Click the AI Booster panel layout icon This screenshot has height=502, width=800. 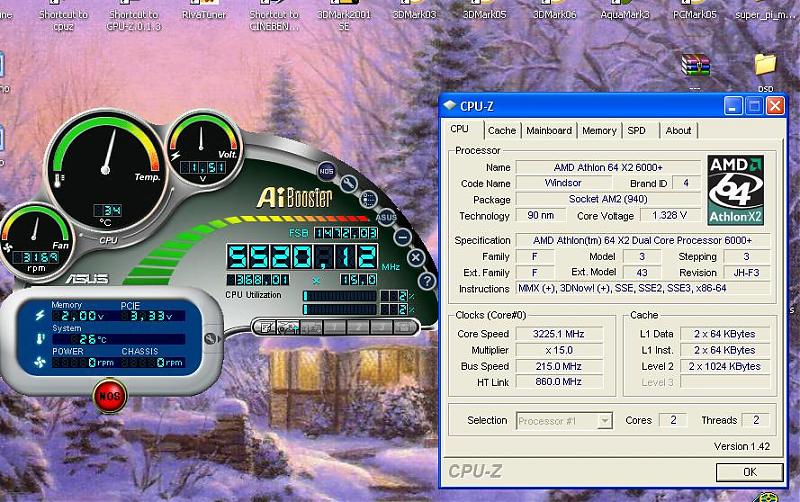point(368,199)
